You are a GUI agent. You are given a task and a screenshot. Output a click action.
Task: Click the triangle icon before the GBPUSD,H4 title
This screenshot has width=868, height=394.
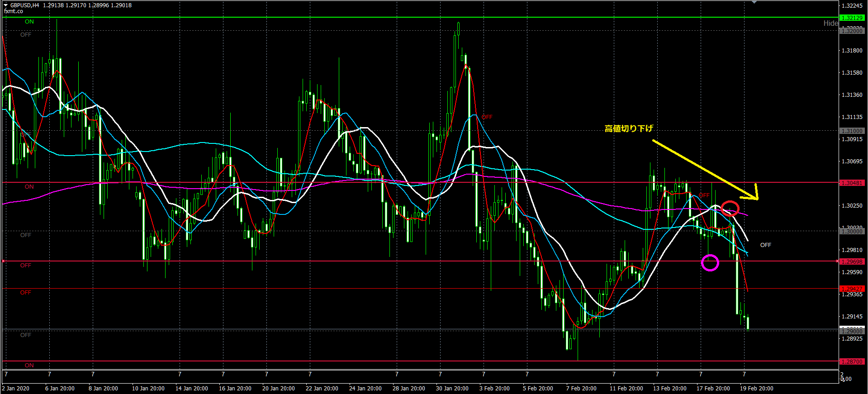point(6,5)
